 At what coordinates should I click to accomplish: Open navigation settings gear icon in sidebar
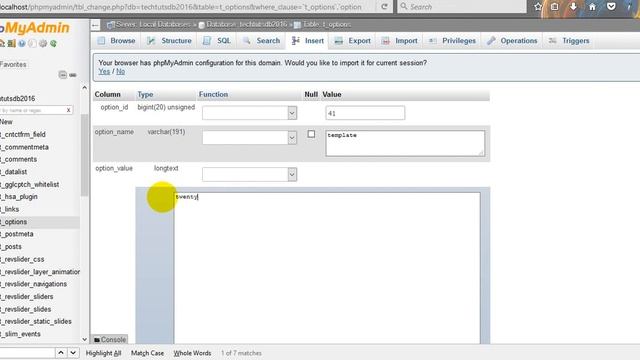[x=43, y=43]
